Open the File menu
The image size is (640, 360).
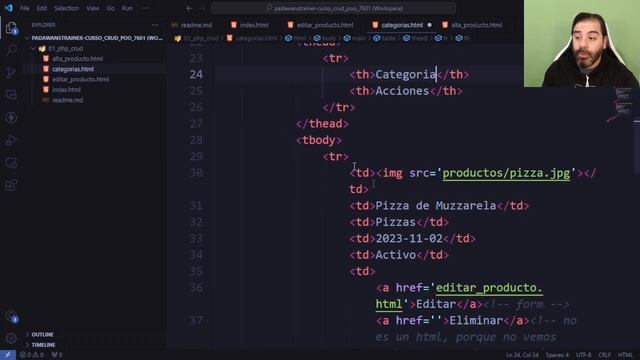24,8
